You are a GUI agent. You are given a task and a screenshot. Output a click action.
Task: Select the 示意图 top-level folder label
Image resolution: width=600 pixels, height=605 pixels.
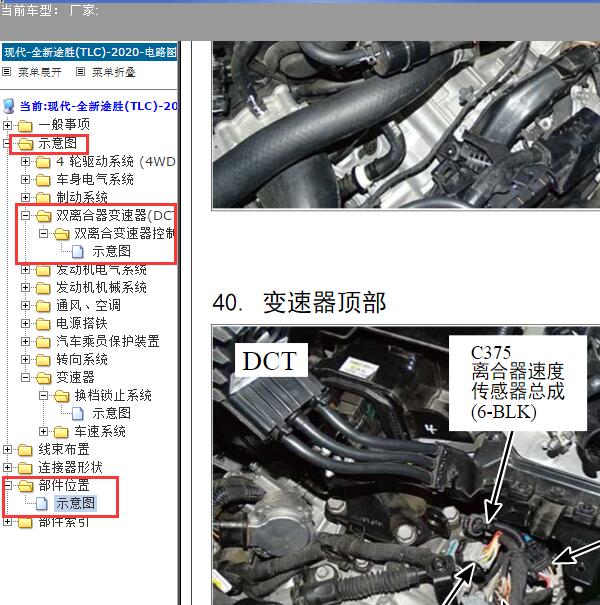pyautogui.click(x=57, y=143)
